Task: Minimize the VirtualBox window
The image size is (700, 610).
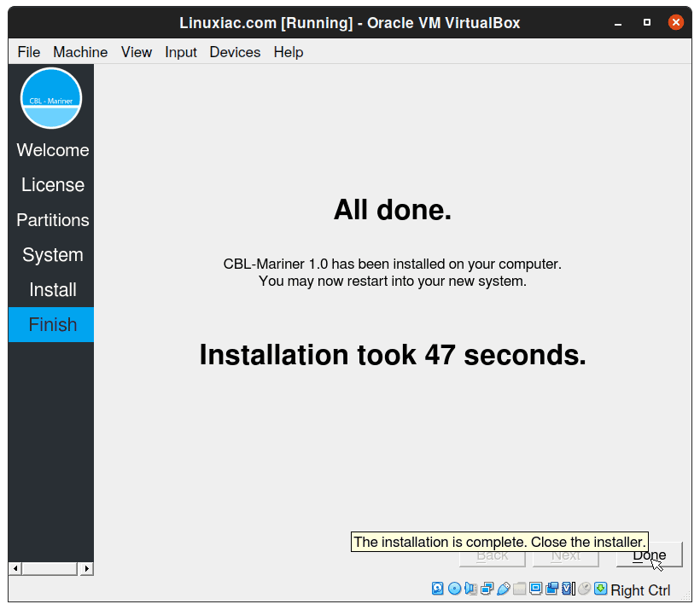Action: [x=618, y=23]
